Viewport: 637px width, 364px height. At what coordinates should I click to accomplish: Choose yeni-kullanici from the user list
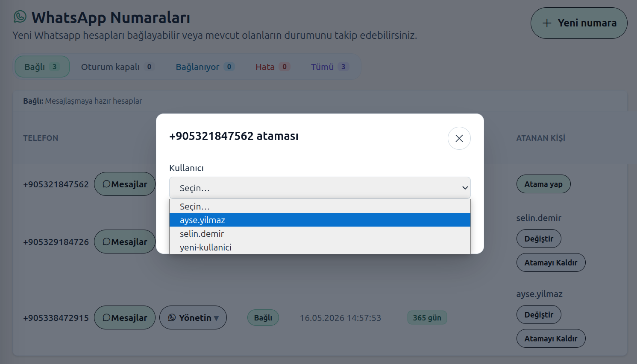pos(320,247)
